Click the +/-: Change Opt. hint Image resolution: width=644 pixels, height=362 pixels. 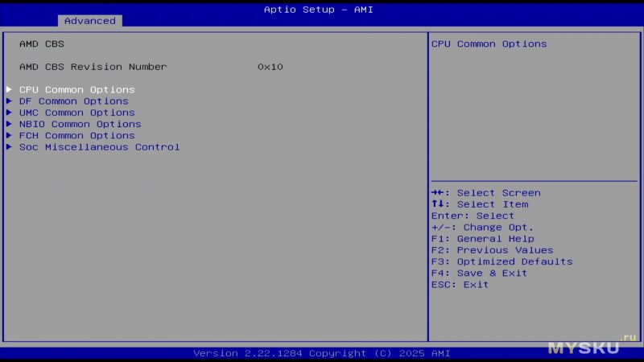point(482,228)
